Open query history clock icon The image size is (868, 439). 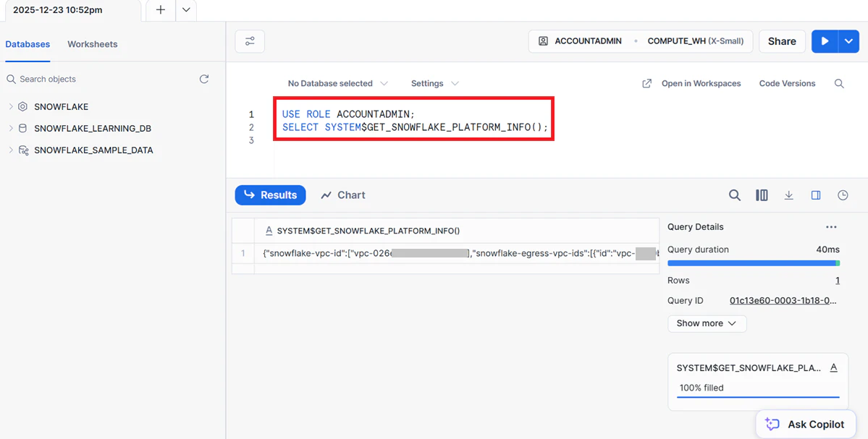pyautogui.click(x=843, y=195)
